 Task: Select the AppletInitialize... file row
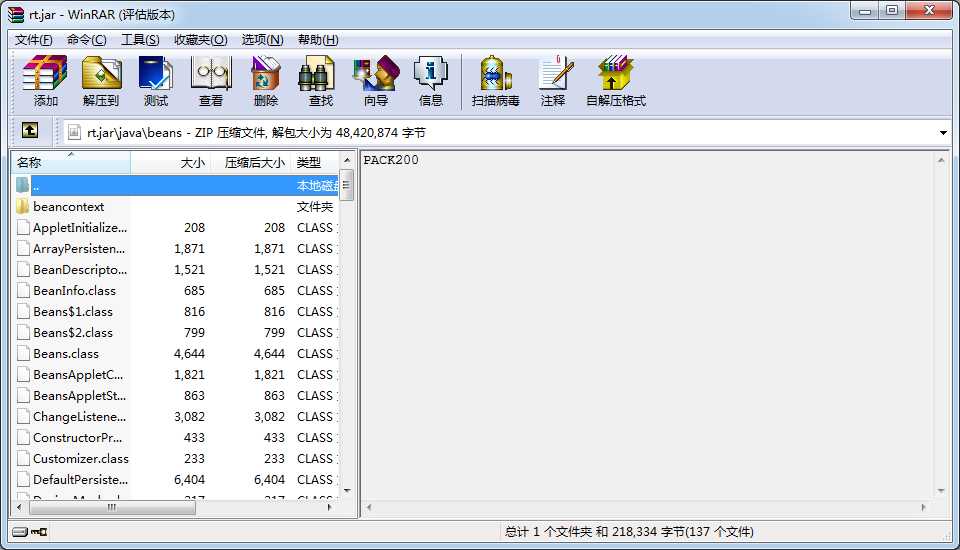coord(176,227)
